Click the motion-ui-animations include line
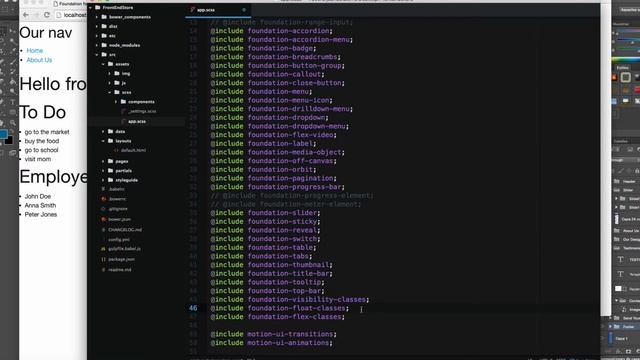This screenshot has height=360, width=640. pyautogui.click(x=271, y=342)
